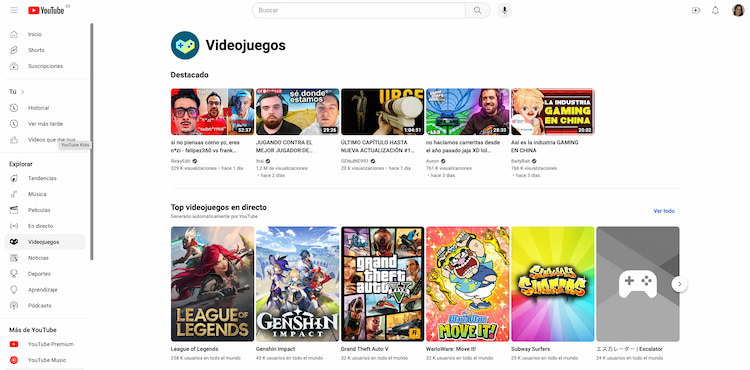Open 'JUGANDO CONTRA EL MEJOR JUGADOR' video title
The image size is (750, 370).
(284, 146)
